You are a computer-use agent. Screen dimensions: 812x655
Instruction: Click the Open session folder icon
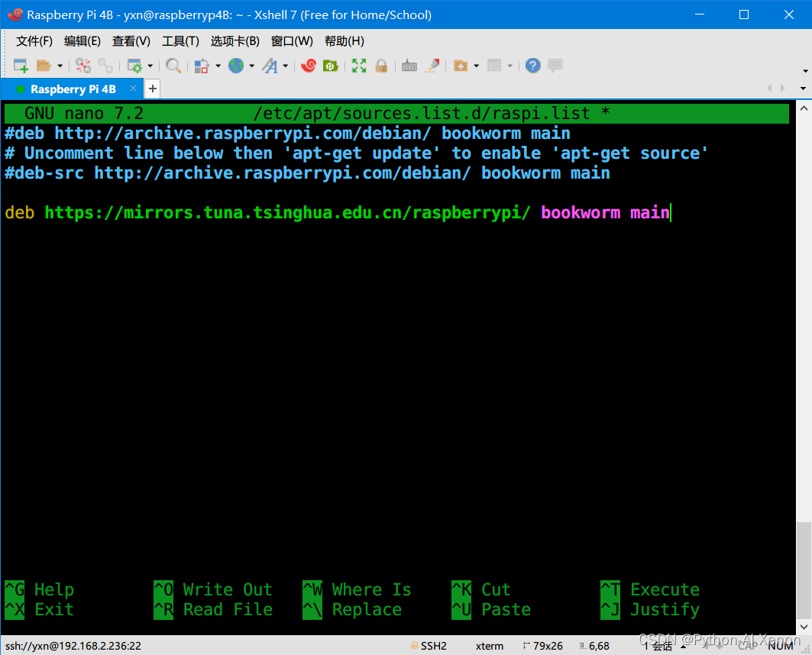point(44,66)
